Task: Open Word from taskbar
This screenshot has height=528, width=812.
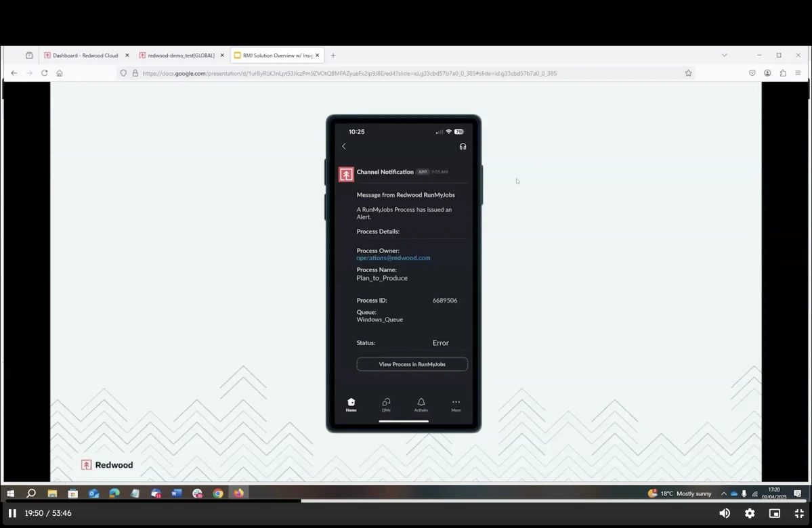Action: (177, 493)
